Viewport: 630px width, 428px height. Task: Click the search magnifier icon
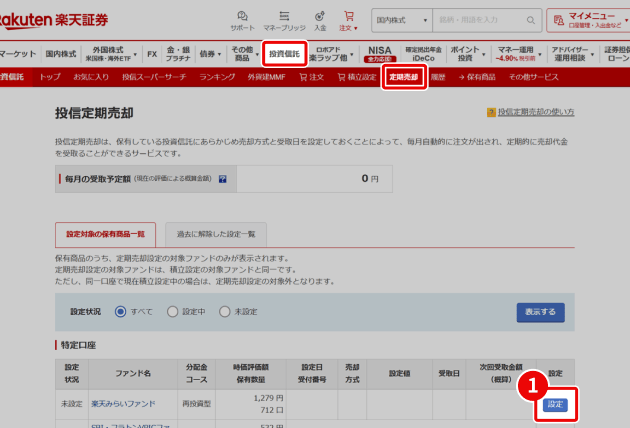pos(531,20)
